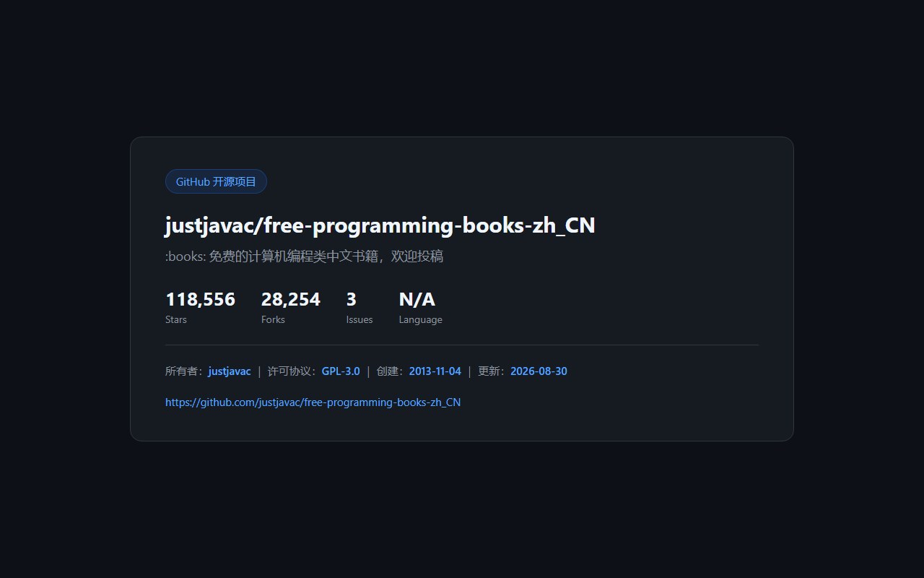924x578 pixels.
Task: Click the repository description starting with :books:
Action: pos(304,256)
